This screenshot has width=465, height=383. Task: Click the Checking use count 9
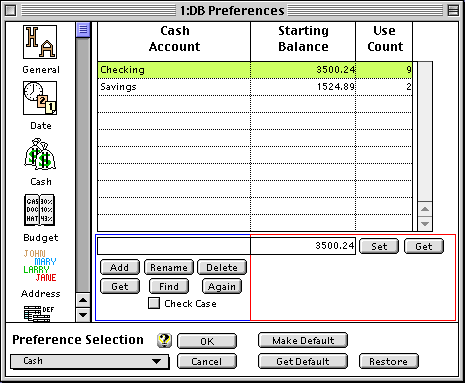384,70
